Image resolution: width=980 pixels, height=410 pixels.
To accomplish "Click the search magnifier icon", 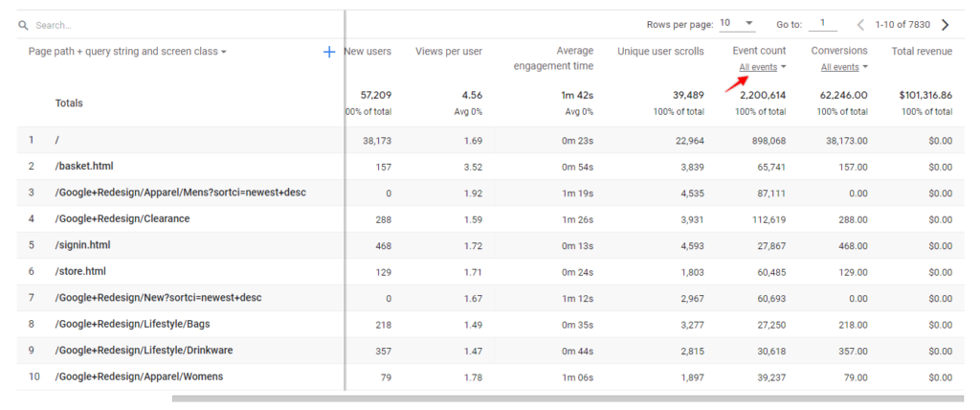I will pyautogui.click(x=23, y=26).
